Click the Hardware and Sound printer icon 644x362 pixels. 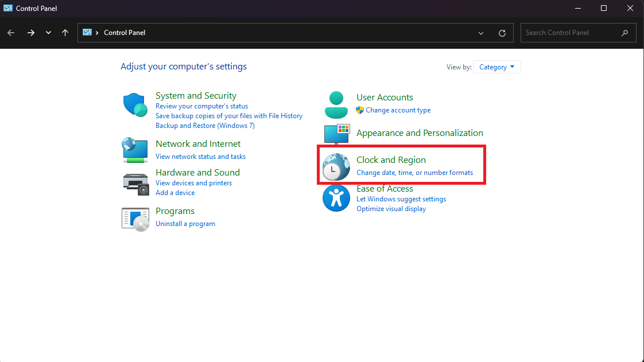pos(135,182)
